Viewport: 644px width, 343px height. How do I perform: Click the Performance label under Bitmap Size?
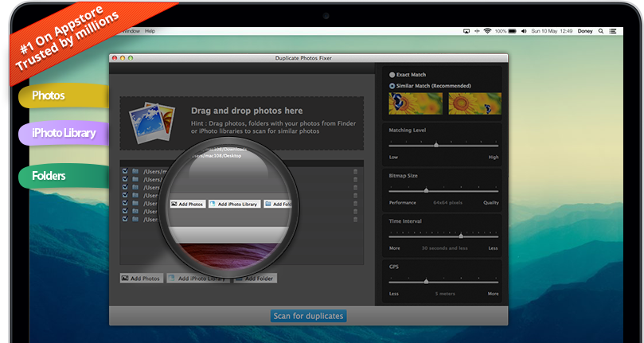[x=403, y=202]
